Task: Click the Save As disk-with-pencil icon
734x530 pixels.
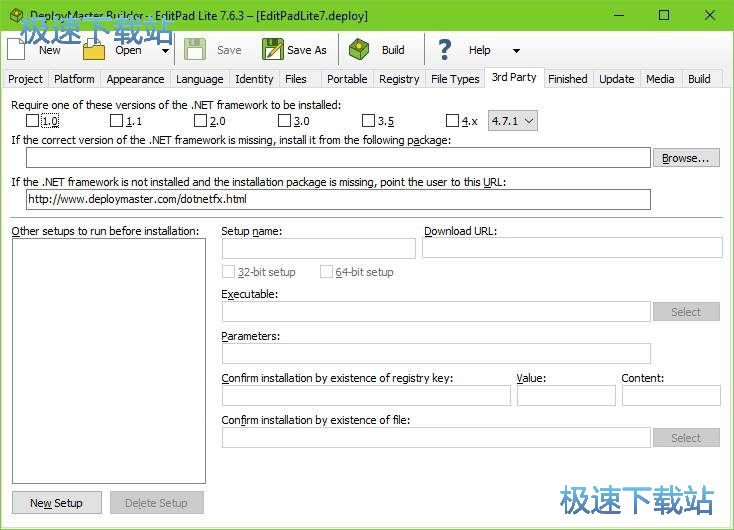Action: 273,49
